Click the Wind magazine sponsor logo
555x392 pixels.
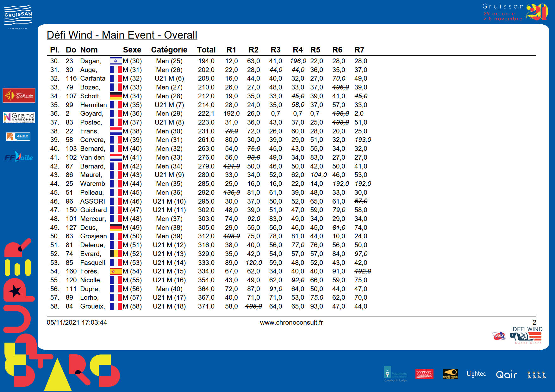(x=424, y=374)
